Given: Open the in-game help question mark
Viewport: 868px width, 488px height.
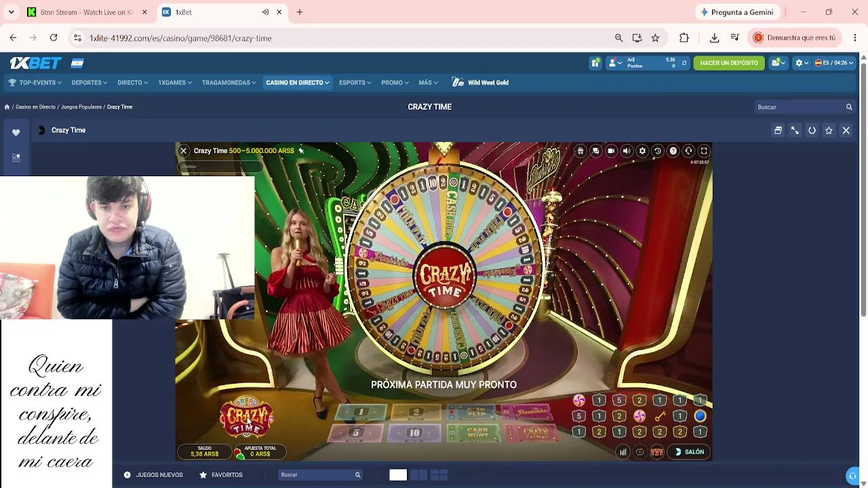Looking at the screenshot, I should point(673,151).
